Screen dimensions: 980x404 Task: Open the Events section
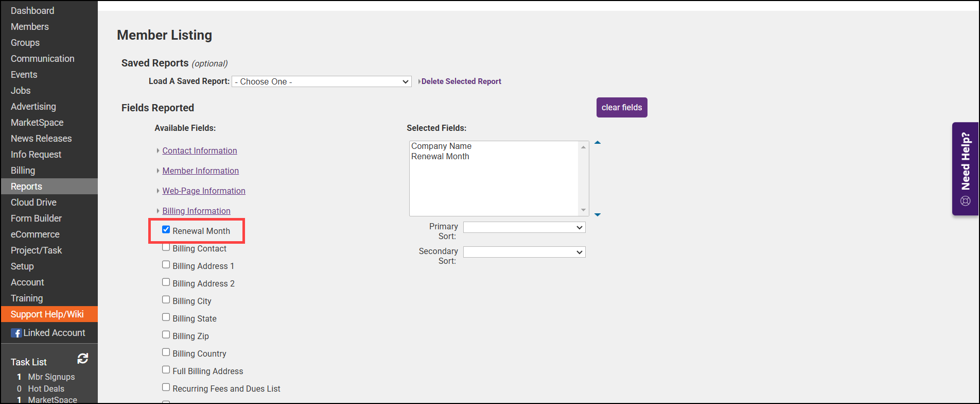pyautogui.click(x=24, y=75)
